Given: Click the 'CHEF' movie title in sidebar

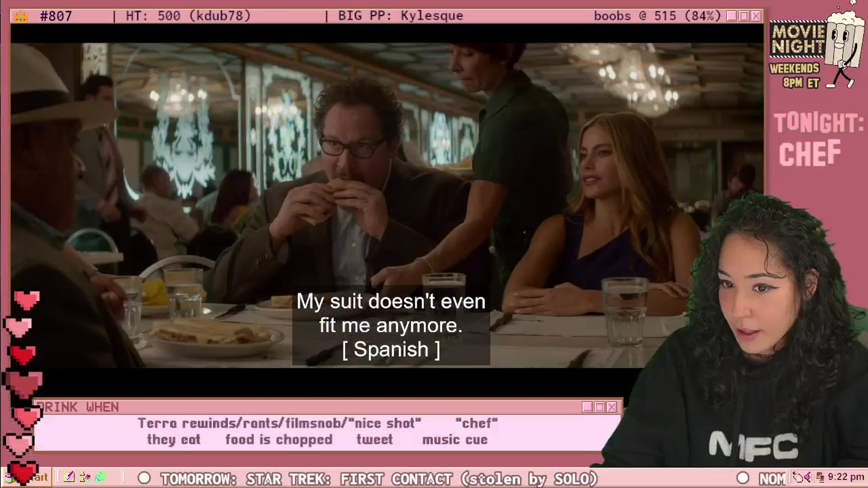Looking at the screenshot, I should (x=810, y=154).
